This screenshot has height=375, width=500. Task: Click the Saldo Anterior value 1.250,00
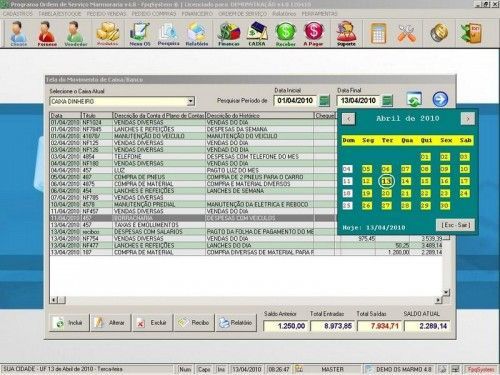click(286, 326)
